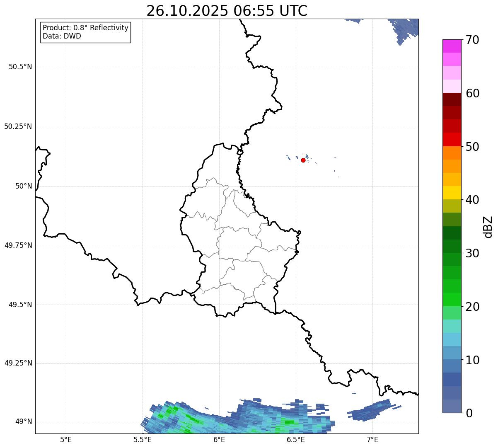498x448 pixels.
Task: Click the bright magenta swatch just below 70
Action: pyautogui.click(x=452, y=46)
